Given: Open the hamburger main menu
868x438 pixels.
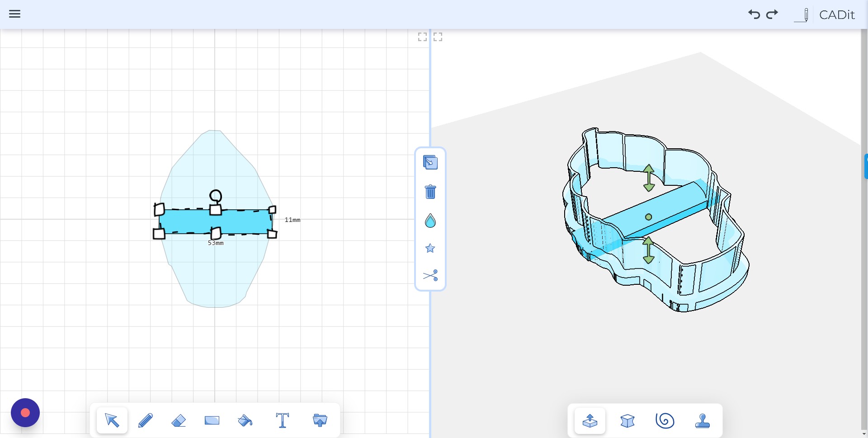Looking at the screenshot, I should (x=14, y=14).
